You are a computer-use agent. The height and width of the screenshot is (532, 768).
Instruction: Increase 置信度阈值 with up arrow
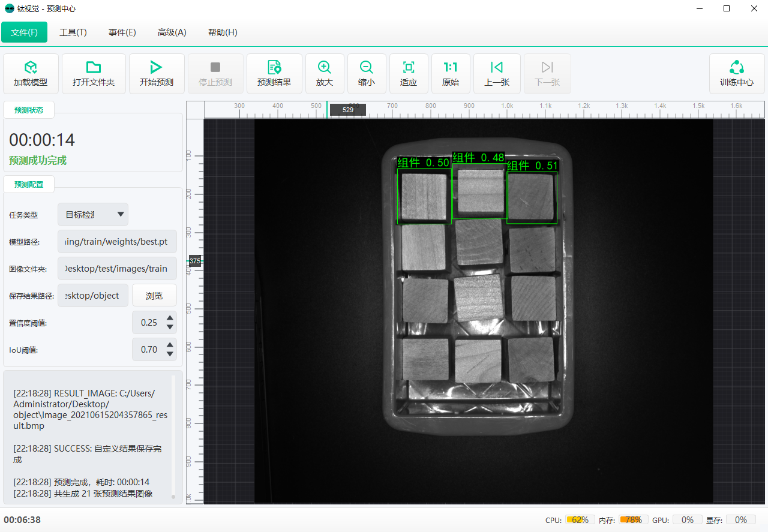170,318
